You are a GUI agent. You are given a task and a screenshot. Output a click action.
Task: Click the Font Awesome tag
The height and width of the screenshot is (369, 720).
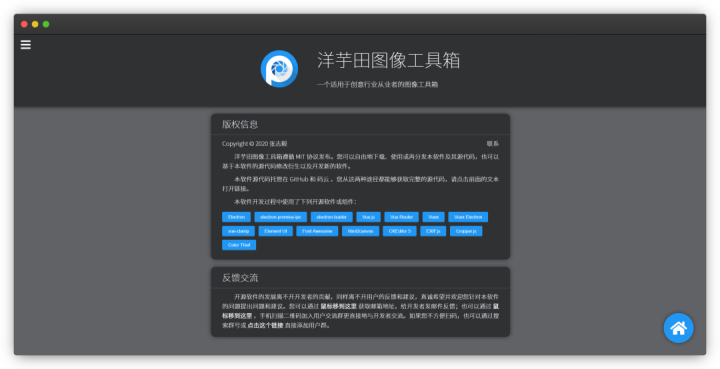tap(317, 231)
